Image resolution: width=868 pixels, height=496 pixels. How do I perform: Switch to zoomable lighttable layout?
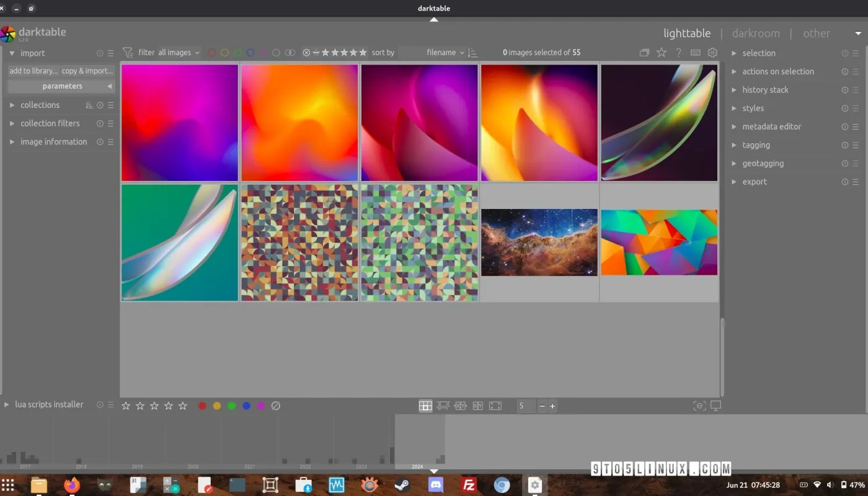[443, 405]
